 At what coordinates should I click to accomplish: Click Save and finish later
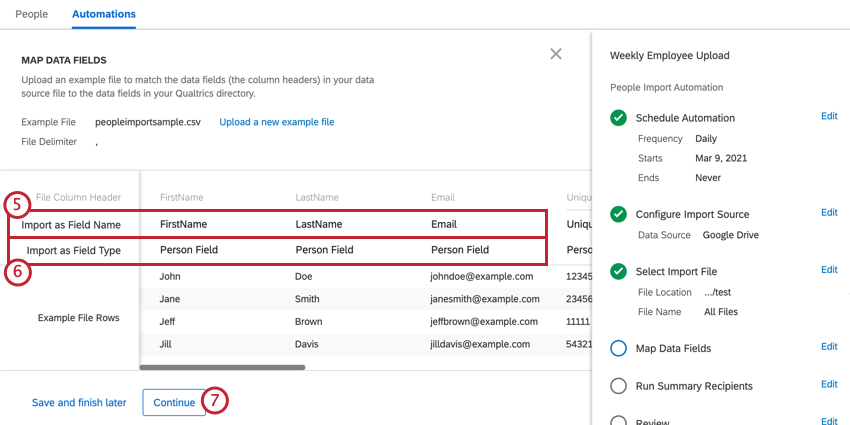[79, 403]
